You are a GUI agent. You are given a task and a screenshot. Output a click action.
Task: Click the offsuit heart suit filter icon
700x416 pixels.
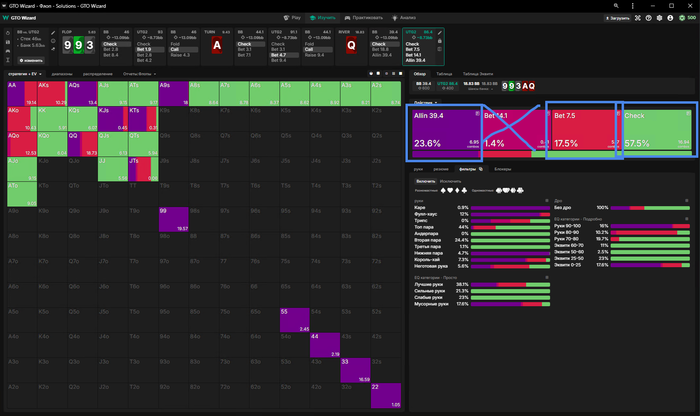450,191
